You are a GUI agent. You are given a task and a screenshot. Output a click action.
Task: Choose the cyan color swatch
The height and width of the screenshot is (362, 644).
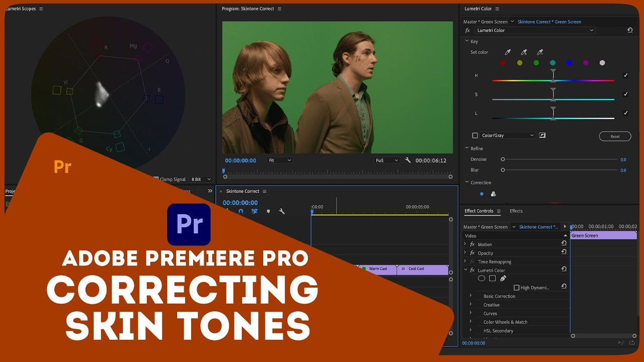[553, 63]
